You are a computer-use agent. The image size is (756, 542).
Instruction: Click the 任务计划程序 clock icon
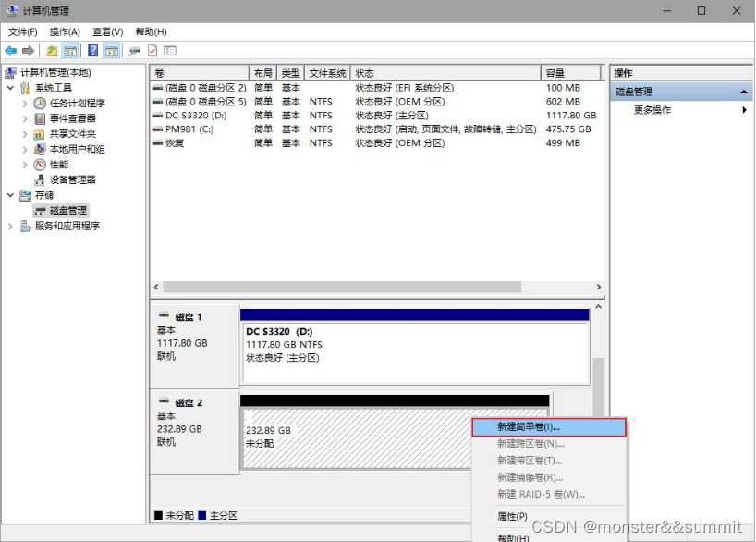click(40, 104)
